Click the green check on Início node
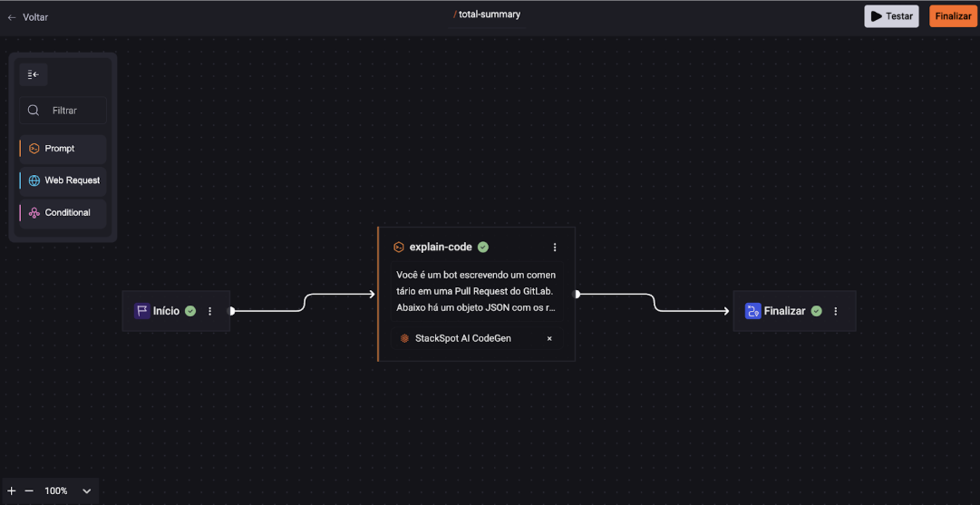The width and height of the screenshot is (980, 505). click(x=190, y=311)
